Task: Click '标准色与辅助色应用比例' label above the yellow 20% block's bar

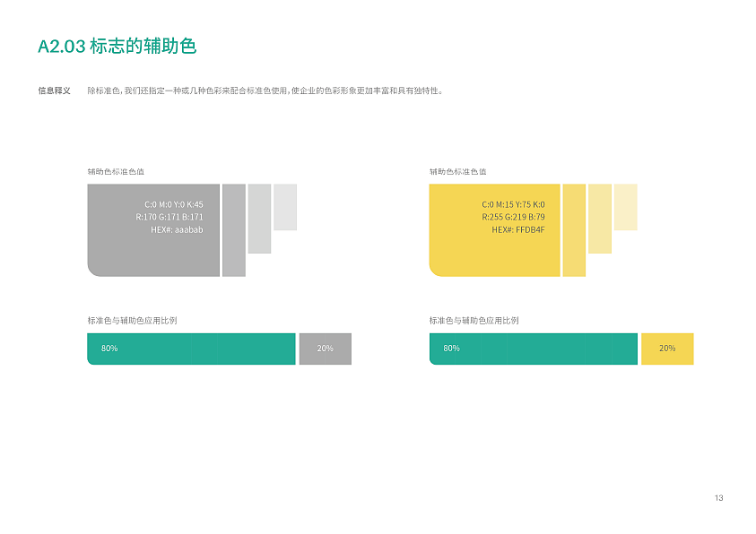Action: pyautogui.click(x=474, y=320)
